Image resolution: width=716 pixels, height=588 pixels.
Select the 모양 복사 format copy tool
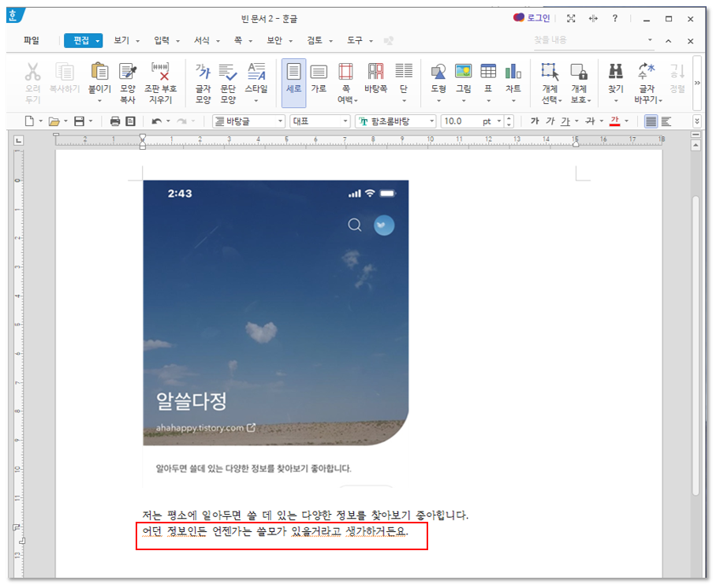coord(128,73)
